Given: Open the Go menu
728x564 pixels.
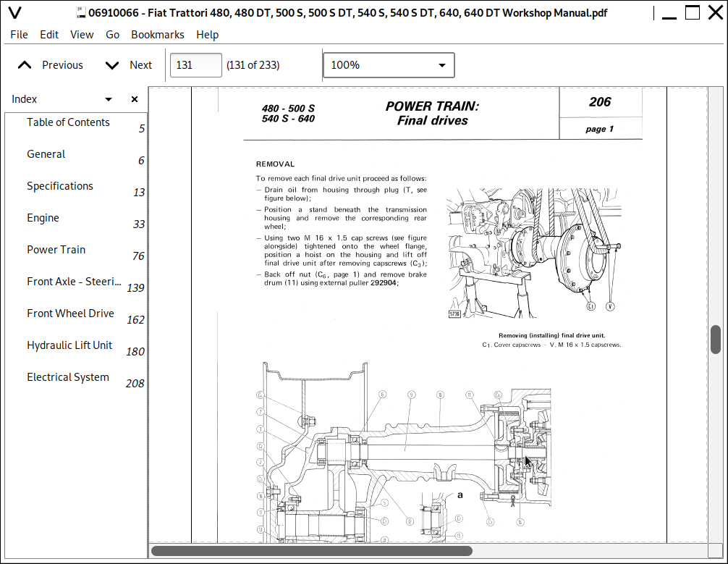Looking at the screenshot, I should [x=112, y=34].
